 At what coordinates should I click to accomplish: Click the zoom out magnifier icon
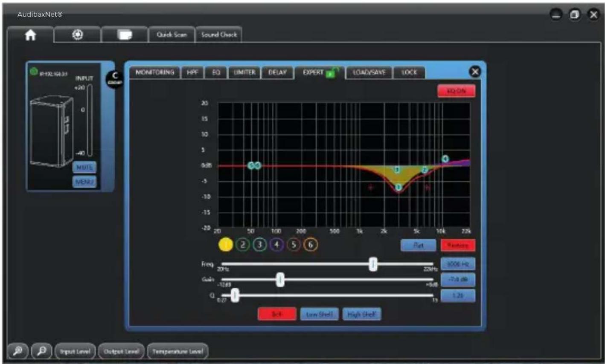pyautogui.click(x=42, y=351)
